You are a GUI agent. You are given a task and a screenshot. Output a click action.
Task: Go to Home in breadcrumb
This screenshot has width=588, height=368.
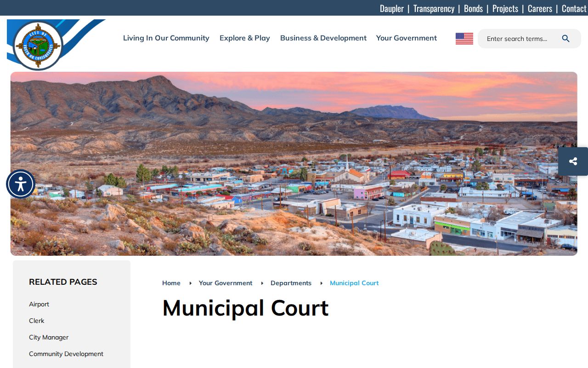pyautogui.click(x=171, y=283)
